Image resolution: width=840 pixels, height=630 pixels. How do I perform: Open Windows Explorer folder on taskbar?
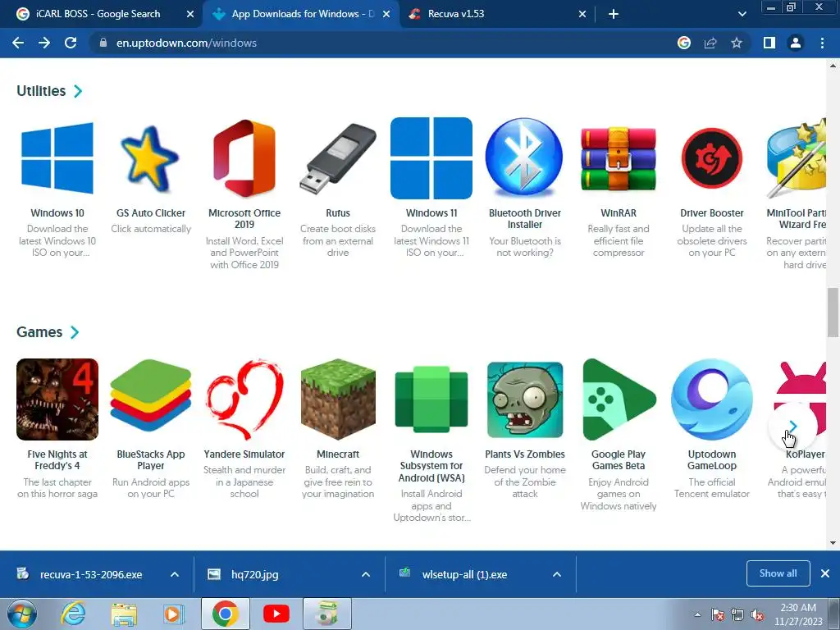coord(124,614)
